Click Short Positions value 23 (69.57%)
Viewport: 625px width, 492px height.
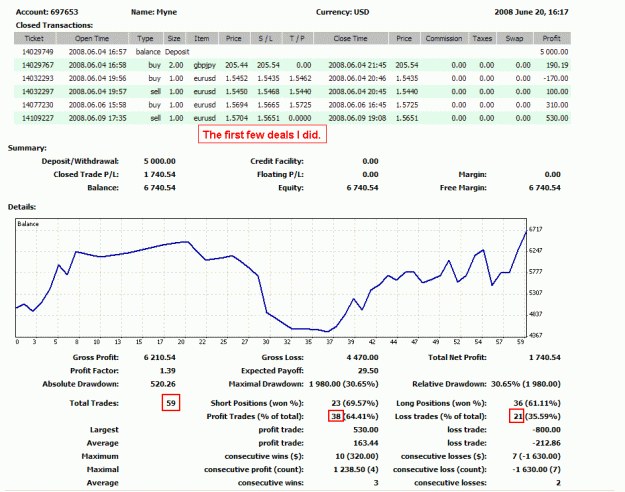(x=355, y=403)
